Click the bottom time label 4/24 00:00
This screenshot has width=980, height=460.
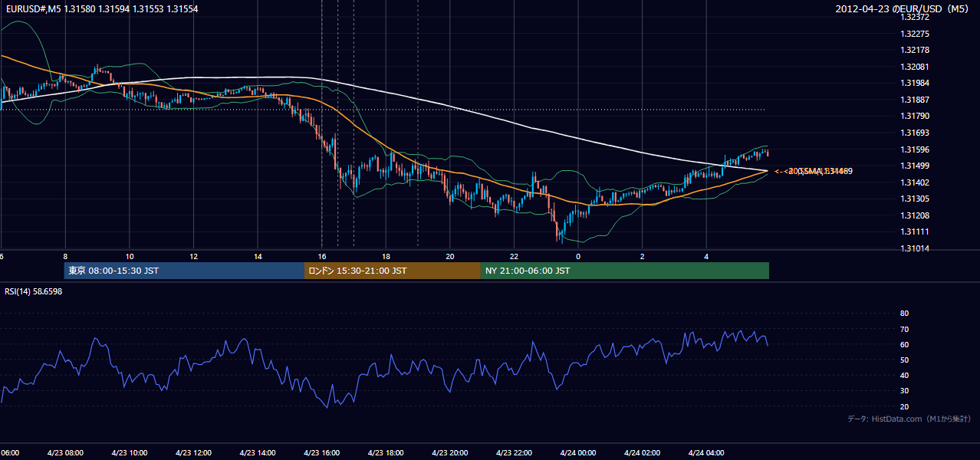tap(578, 453)
